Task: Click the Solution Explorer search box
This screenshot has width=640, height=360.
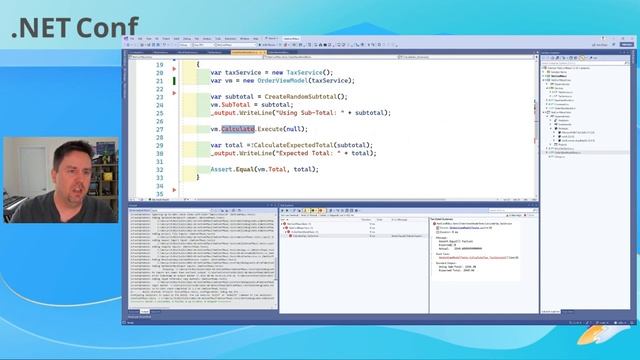Action: click(x=585, y=63)
